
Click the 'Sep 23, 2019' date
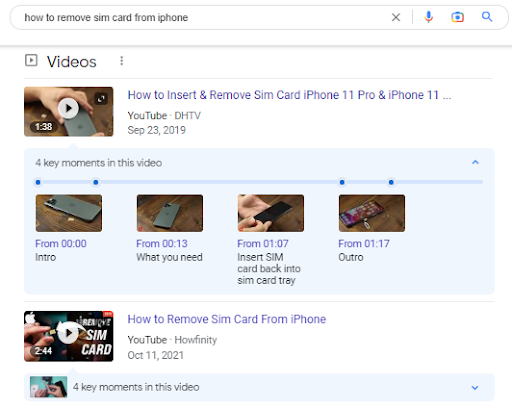click(x=156, y=130)
